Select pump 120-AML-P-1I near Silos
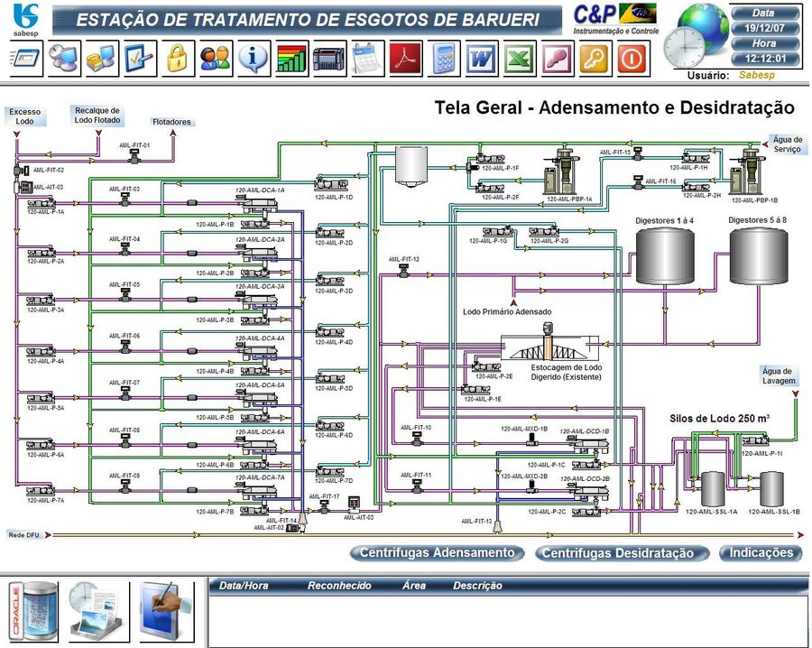Screen dimensions: 812x648 click(756, 441)
